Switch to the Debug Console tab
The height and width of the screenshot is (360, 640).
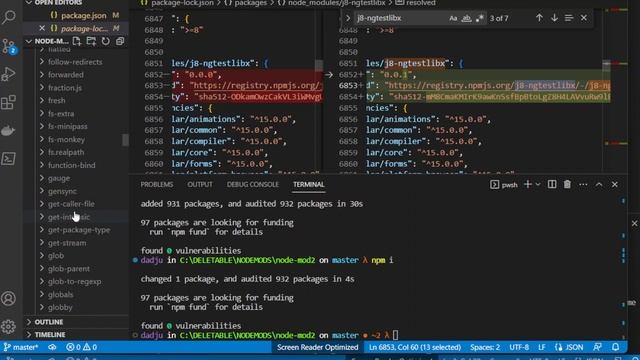253,184
